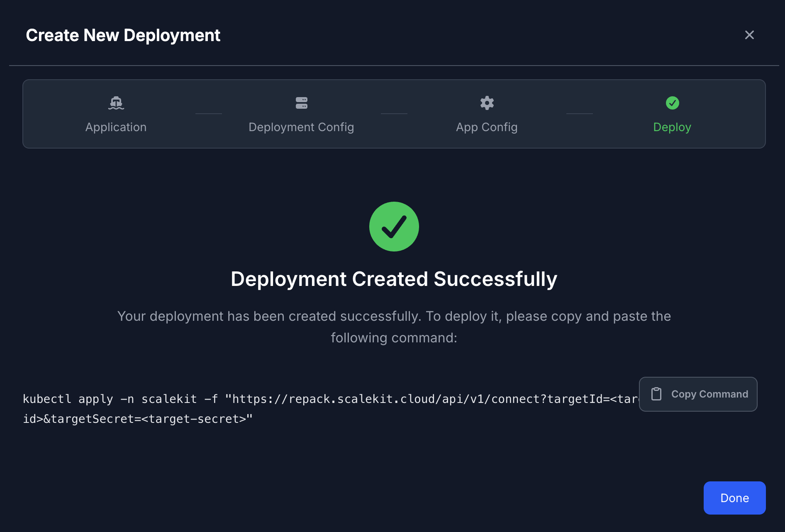Click the Deployment Created Successfully heading

click(x=394, y=279)
